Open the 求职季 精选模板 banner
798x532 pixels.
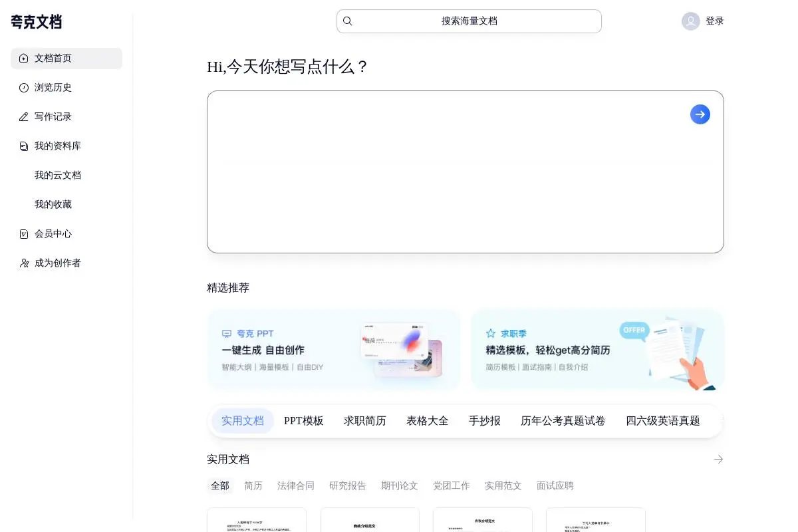[x=597, y=350]
